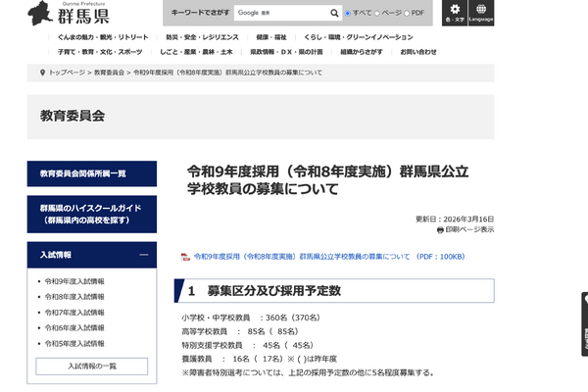The height and width of the screenshot is (392, 588).
Task: Click the 教育委員会 section heading
Action: 73,116
